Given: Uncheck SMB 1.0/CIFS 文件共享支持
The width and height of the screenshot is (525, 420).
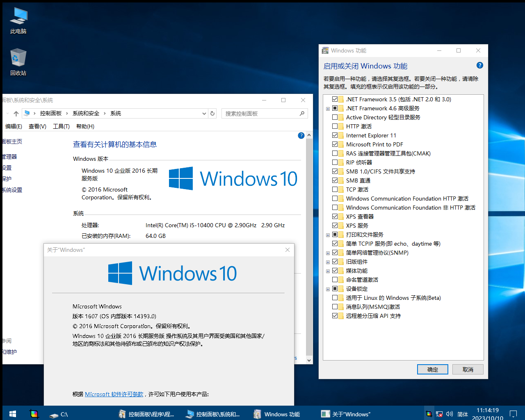Looking at the screenshot, I should pos(335,171).
